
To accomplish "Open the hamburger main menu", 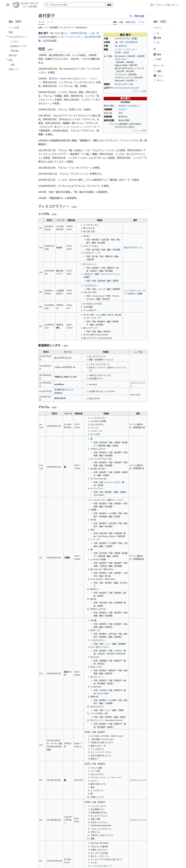I will (x=8, y=5).
